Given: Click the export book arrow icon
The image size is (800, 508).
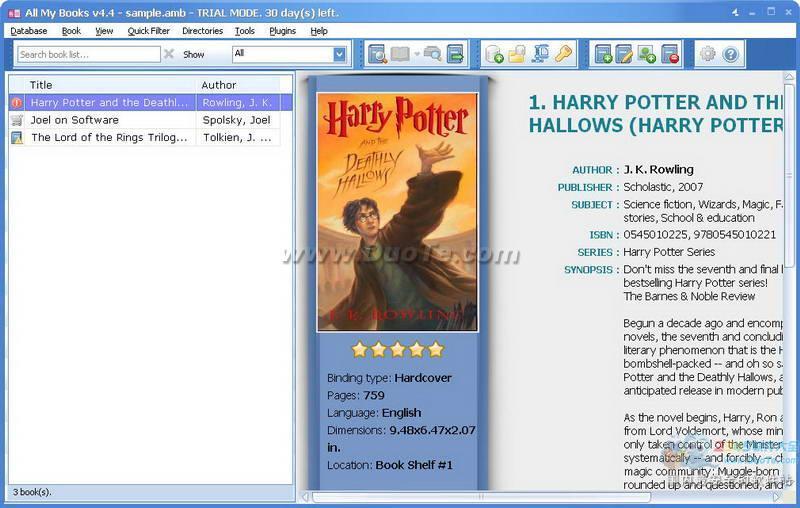Looking at the screenshot, I should click(455, 54).
